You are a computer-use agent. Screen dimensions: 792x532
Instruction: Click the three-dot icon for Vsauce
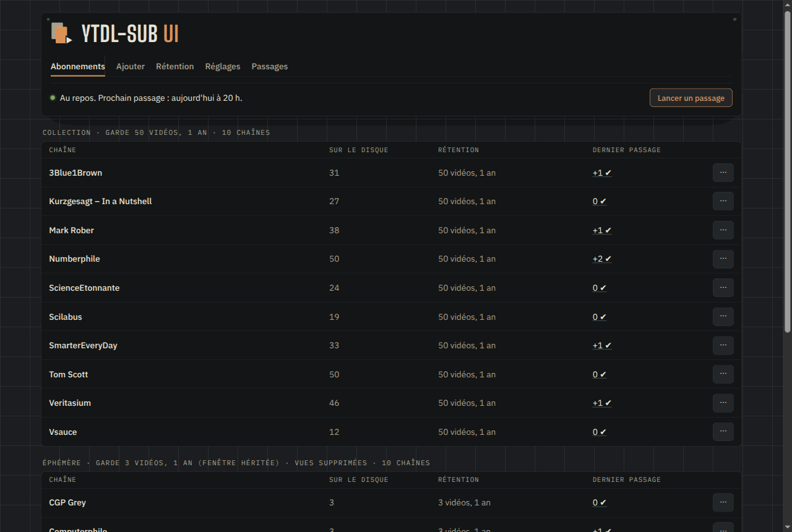point(723,432)
